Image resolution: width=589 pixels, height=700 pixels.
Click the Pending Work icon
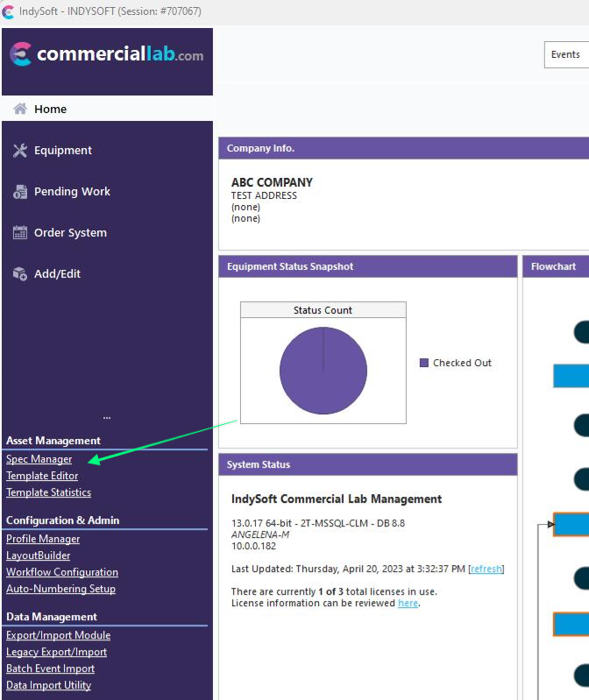coord(20,192)
